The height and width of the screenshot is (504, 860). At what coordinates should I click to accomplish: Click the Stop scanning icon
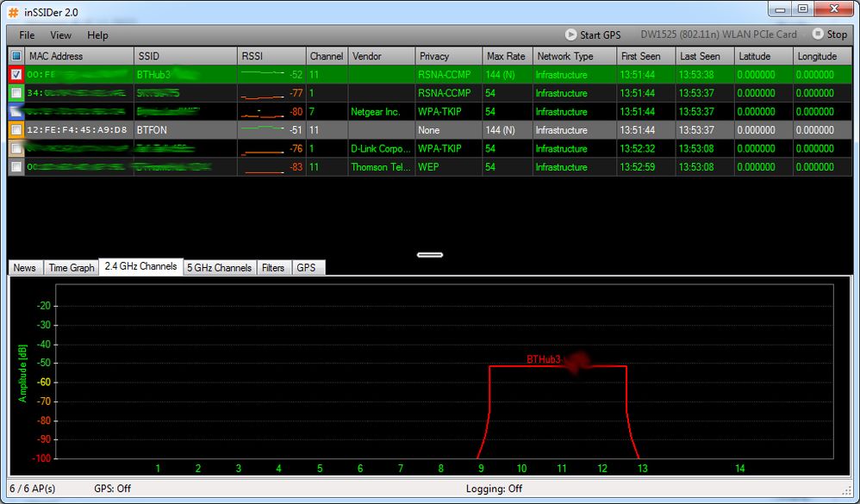coord(818,34)
